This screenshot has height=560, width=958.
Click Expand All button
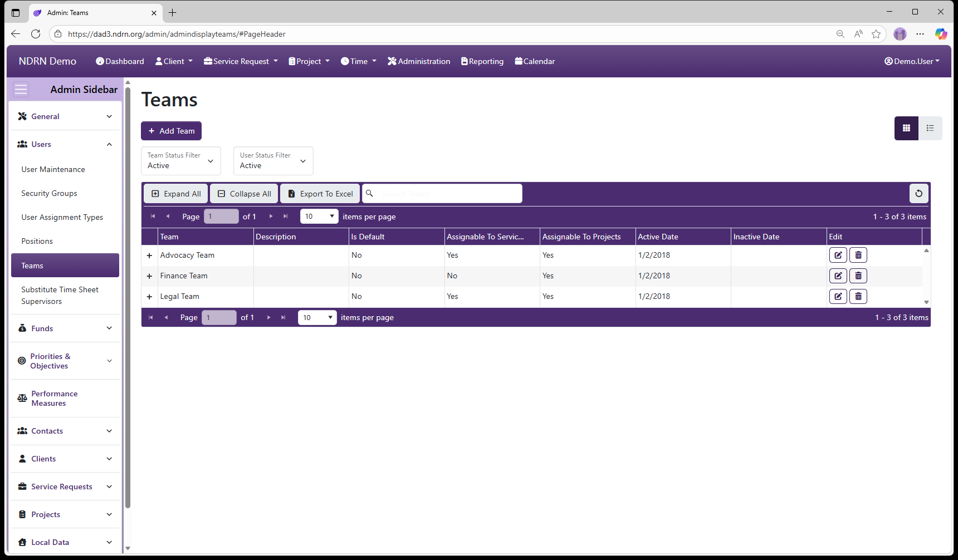point(176,194)
